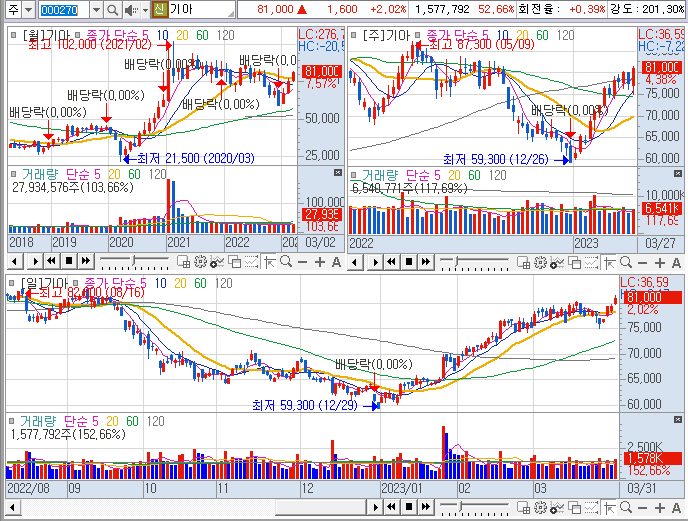Toggle 거래량 box in monthly volume panel
Viewport: 688px width, 521px height.
click(13, 174)
